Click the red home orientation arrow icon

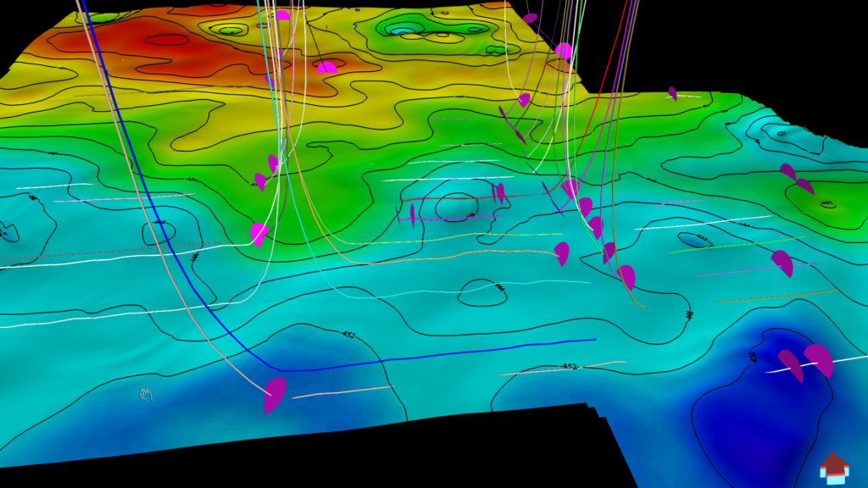834,468
